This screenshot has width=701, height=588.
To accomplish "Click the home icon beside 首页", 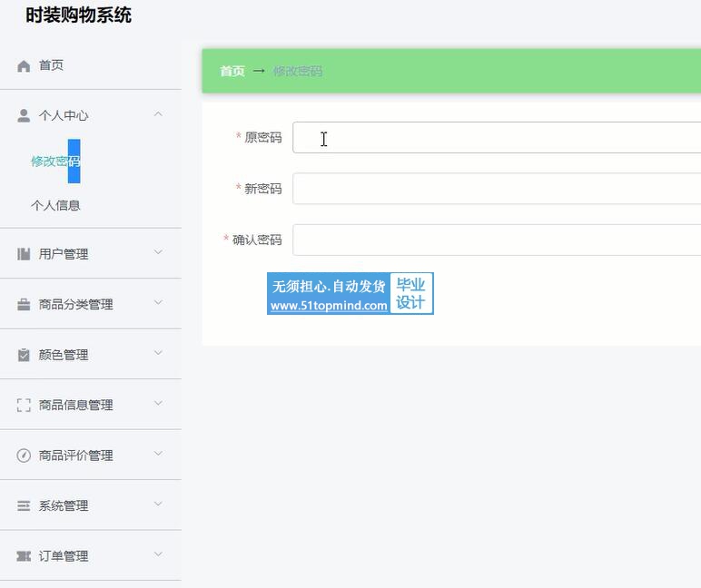I will [24, 66].
